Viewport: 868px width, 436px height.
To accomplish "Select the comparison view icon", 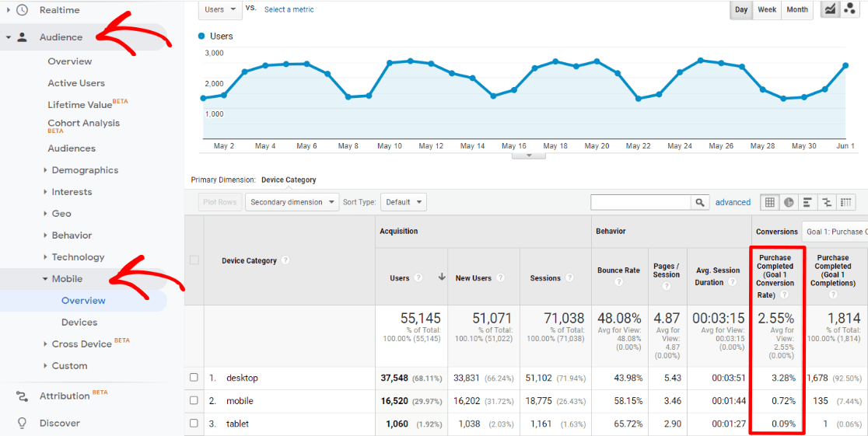I will pos(827,203).
